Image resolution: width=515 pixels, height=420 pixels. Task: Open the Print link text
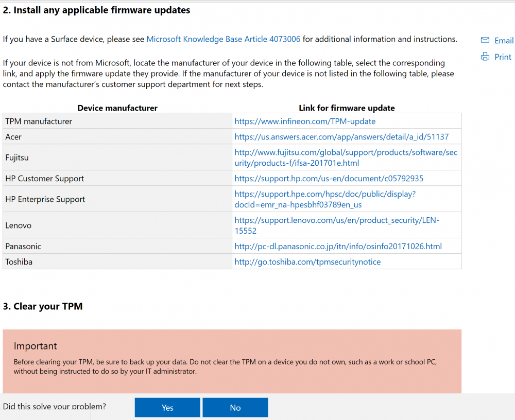coord(503,57)
